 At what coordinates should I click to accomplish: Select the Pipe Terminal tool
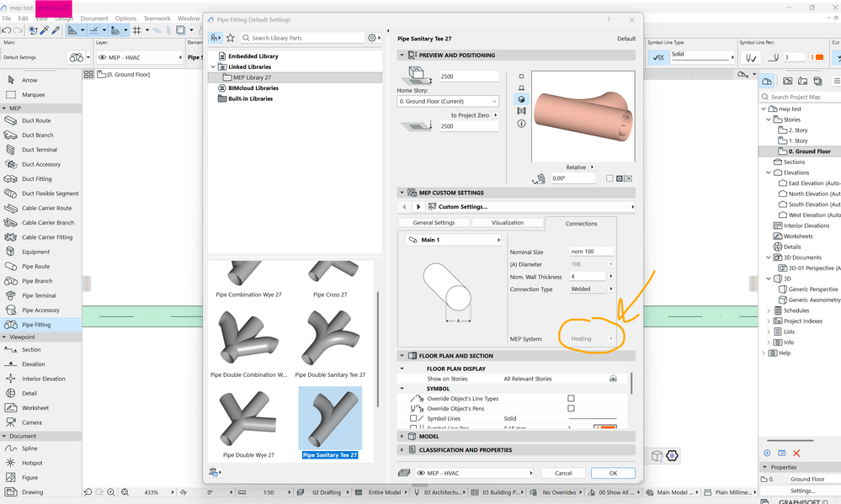(40, 295)
